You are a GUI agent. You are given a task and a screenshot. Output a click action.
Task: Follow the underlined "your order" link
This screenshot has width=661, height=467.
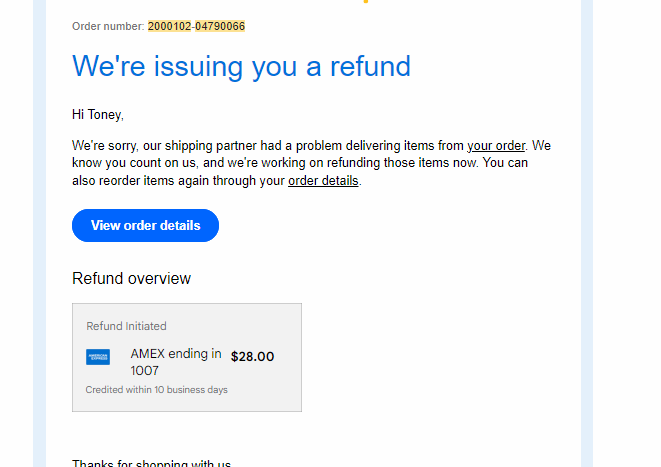point(496,146)
